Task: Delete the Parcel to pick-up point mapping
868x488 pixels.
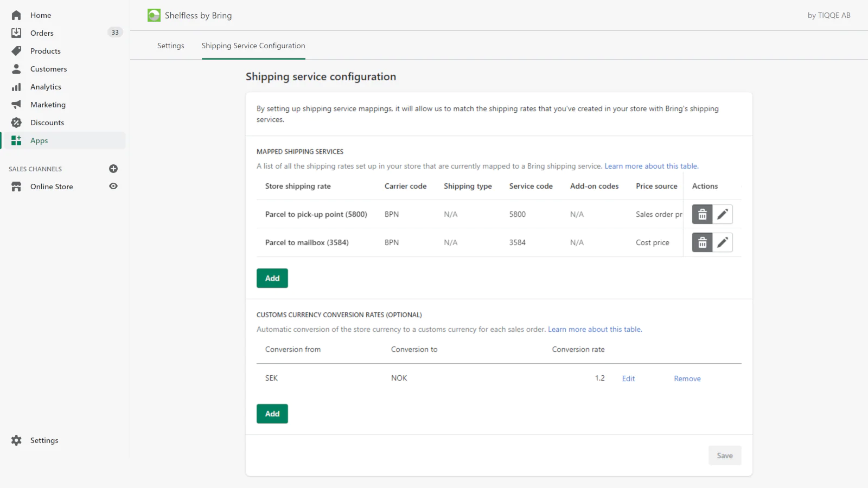Action: (702, 214)
